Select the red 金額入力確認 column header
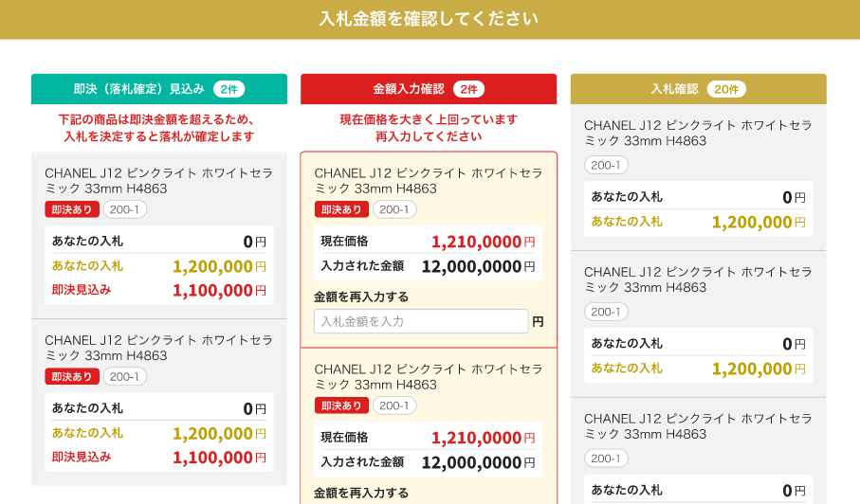Screen dimensions: 860x504 pyautogui.click(x=408, y=89)
